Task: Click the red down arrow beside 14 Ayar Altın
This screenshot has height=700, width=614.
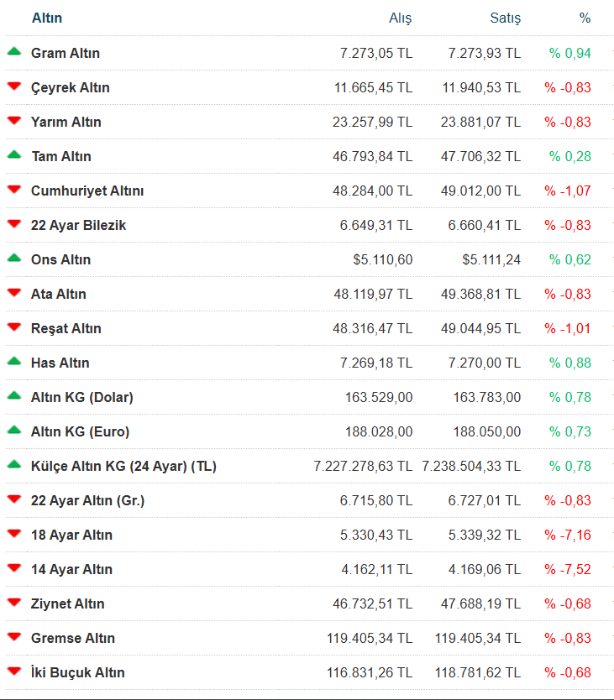Action: click(x=13, y=568)
